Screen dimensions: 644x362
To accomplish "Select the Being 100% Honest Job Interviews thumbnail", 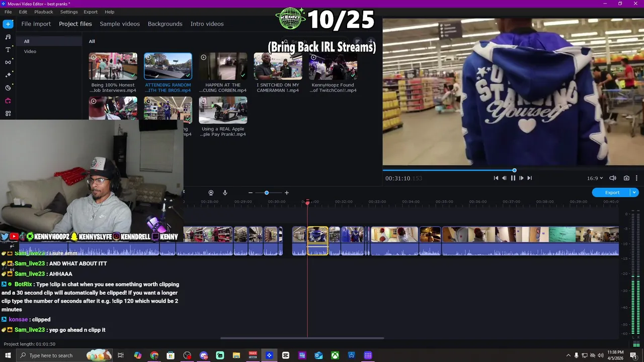I will [x=113, y=66].
